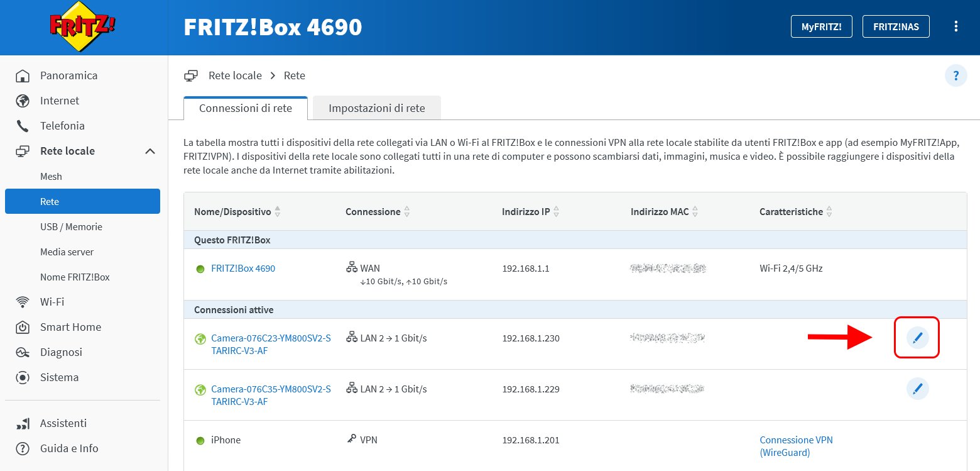
Task: Open Telefonia section in sidebar
Action: 62,126
